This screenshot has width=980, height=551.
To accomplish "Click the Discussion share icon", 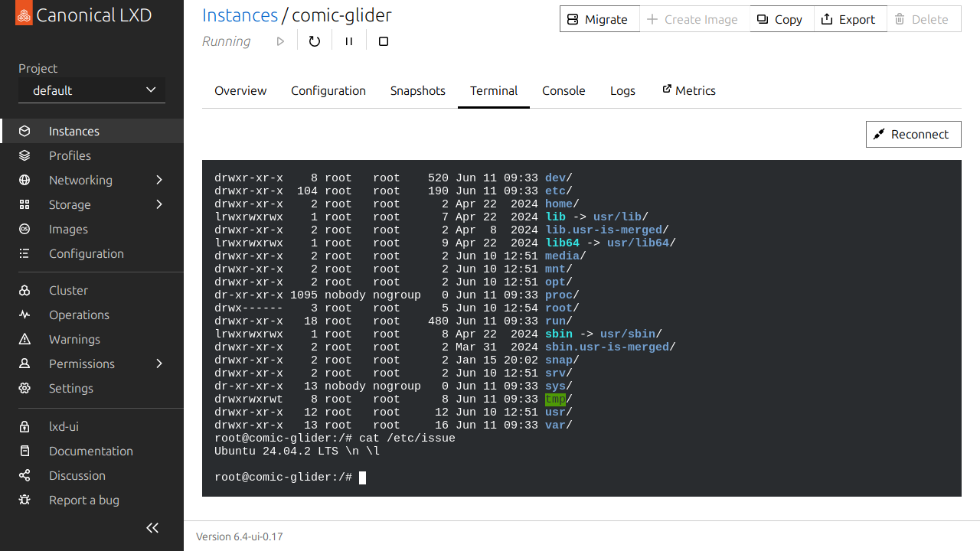I will 24,475.
